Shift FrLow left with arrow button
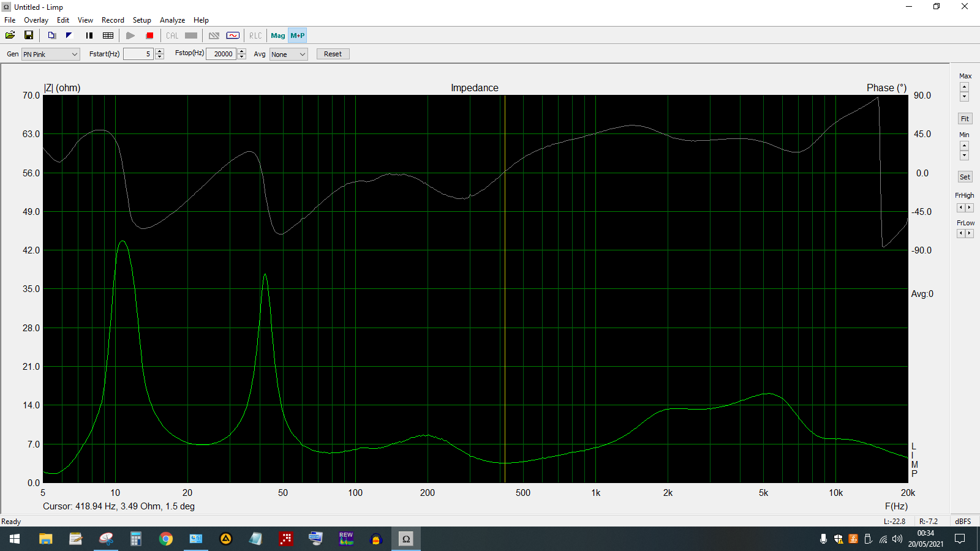The height and width of the screenshot is (551, 980). [x=961, y=233]
